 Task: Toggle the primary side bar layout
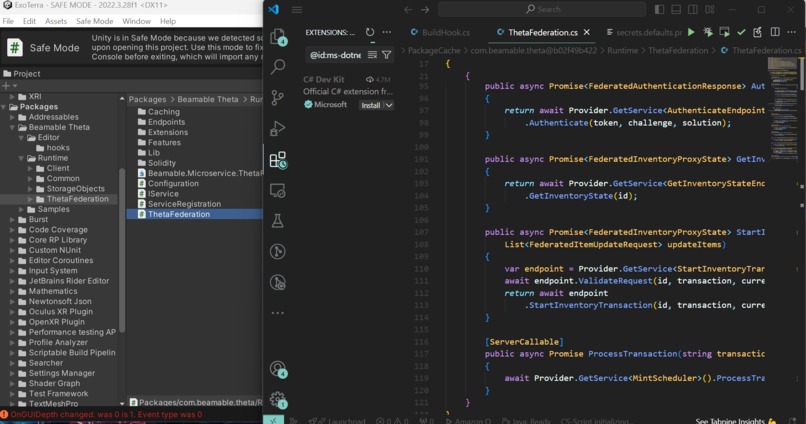(x=660, y=9)
